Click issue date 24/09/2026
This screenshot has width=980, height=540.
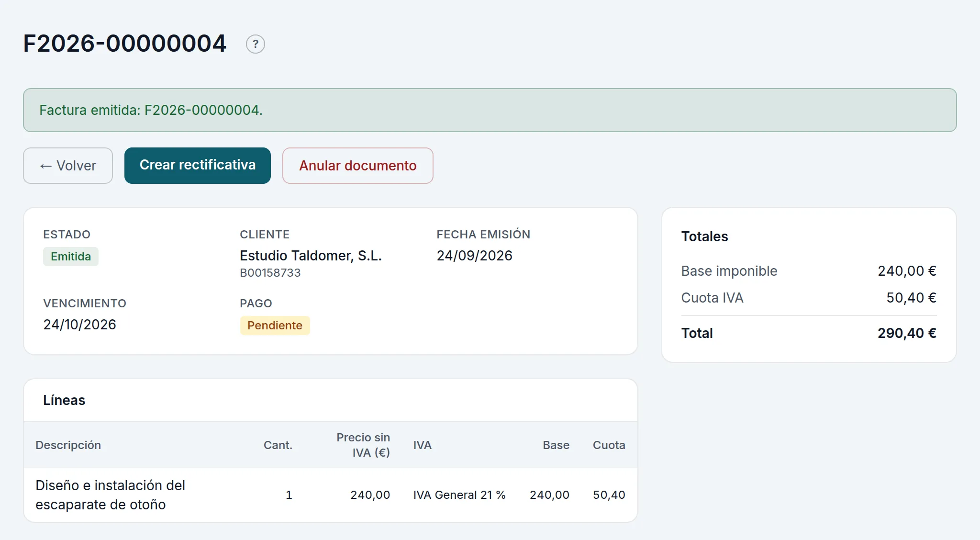474,256
